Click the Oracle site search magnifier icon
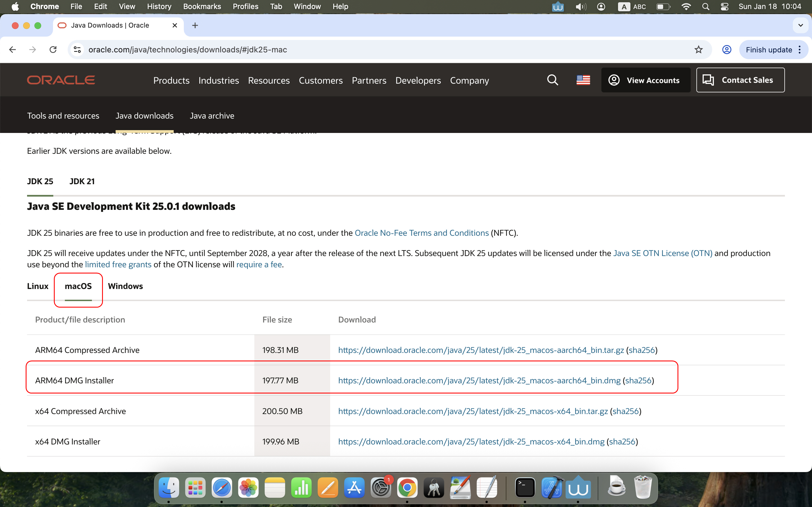Viewport: 812px width, 507px height. pyautogui.click(x=552, y=80)
